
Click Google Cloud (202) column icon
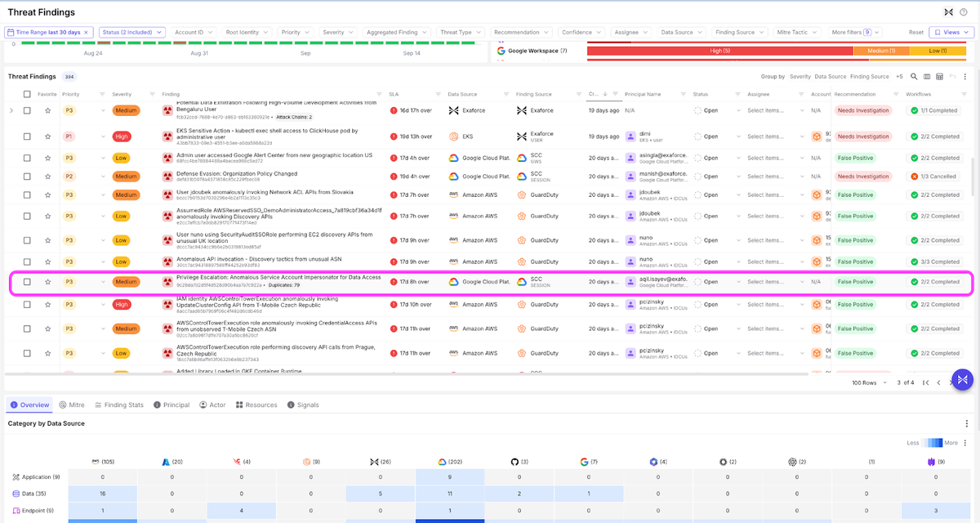point(442,462)
